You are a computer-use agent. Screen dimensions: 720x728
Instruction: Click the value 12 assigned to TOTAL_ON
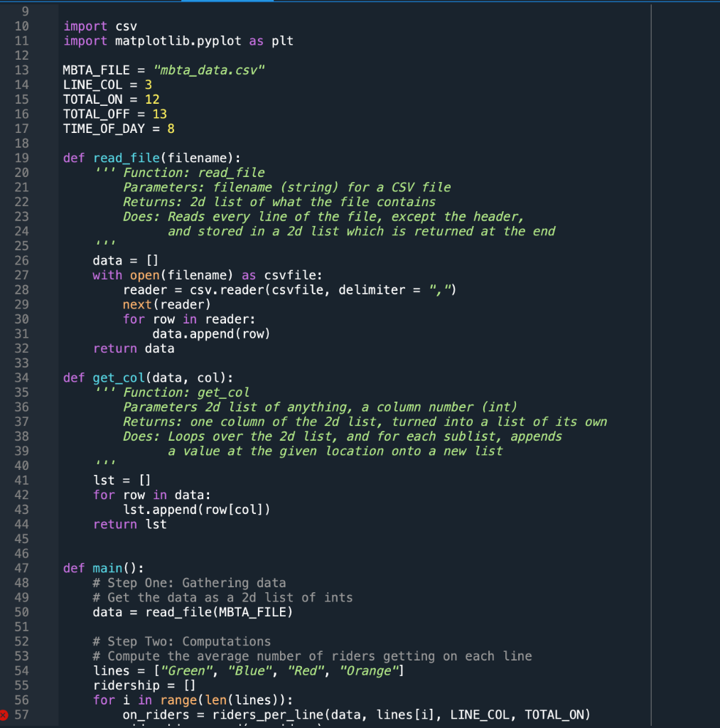[x=154, y=99]
